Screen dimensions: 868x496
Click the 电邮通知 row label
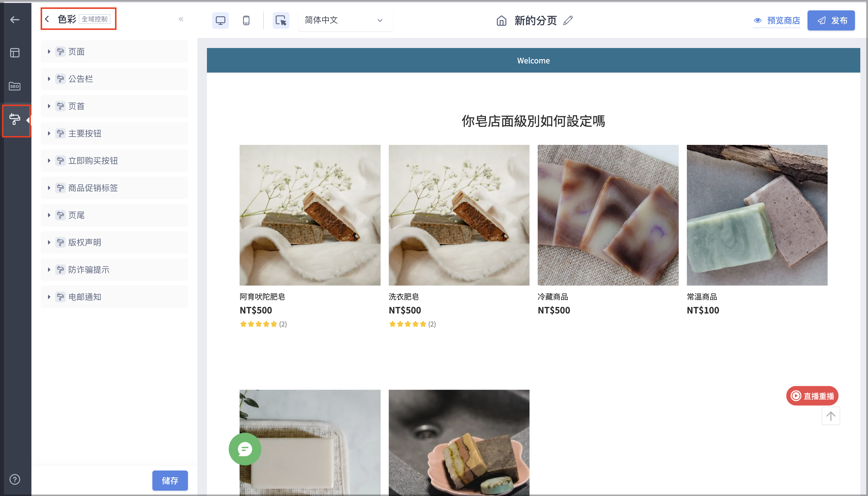point(85,297)
